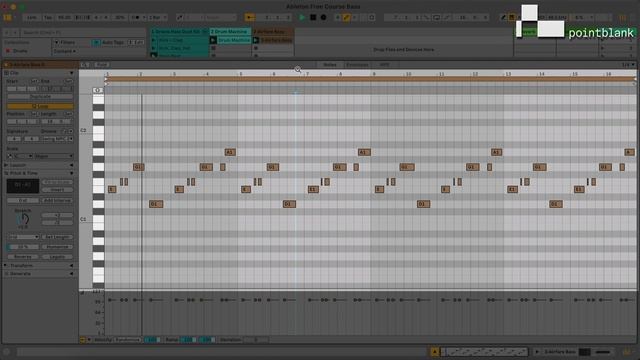Toggle the clip Scale enable button

10,156
